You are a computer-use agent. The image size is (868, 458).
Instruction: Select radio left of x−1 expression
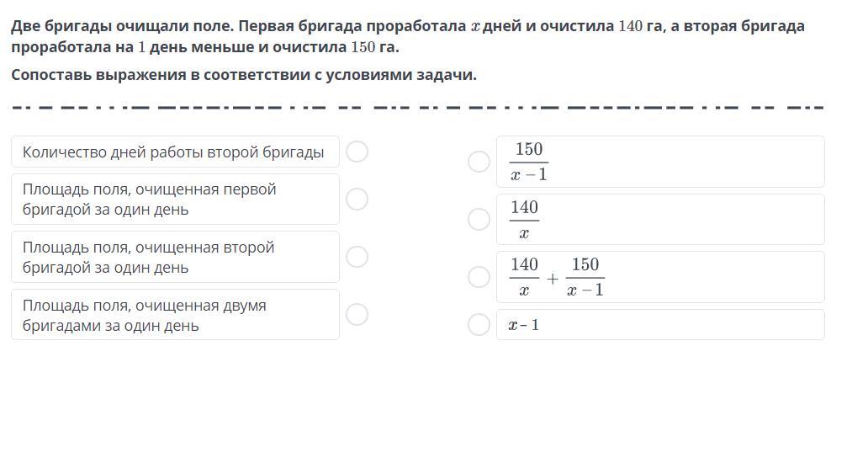(479, 324)
